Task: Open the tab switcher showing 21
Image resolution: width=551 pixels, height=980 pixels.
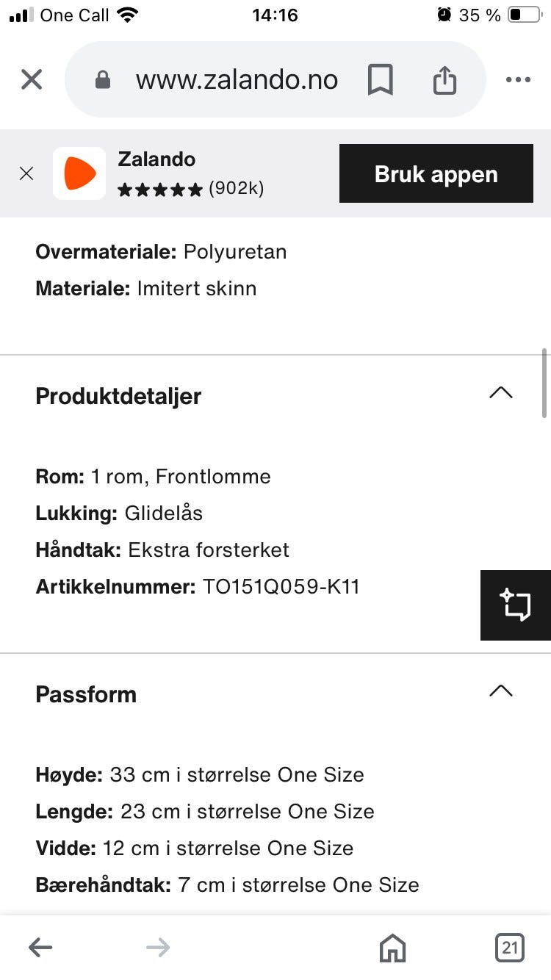Action: point(509,948)
